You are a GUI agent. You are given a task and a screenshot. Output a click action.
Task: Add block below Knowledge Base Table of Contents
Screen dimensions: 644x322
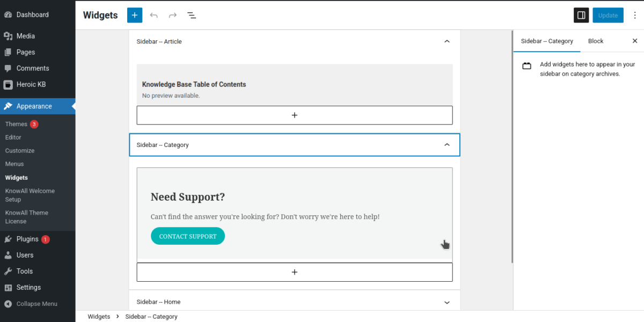[295, 115]
